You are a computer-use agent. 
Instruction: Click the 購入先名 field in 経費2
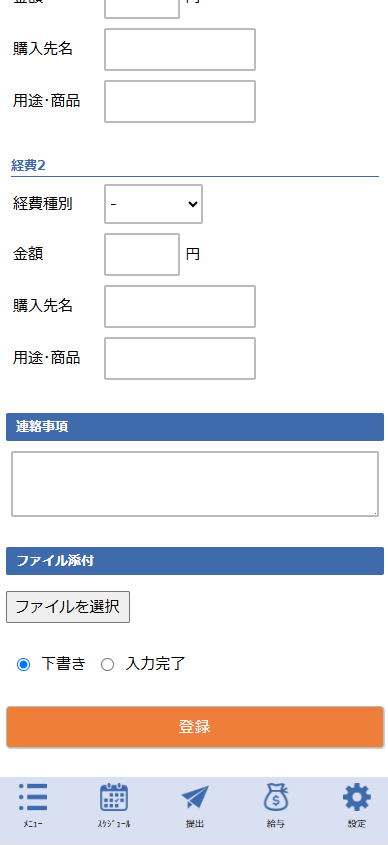(180, 306)
